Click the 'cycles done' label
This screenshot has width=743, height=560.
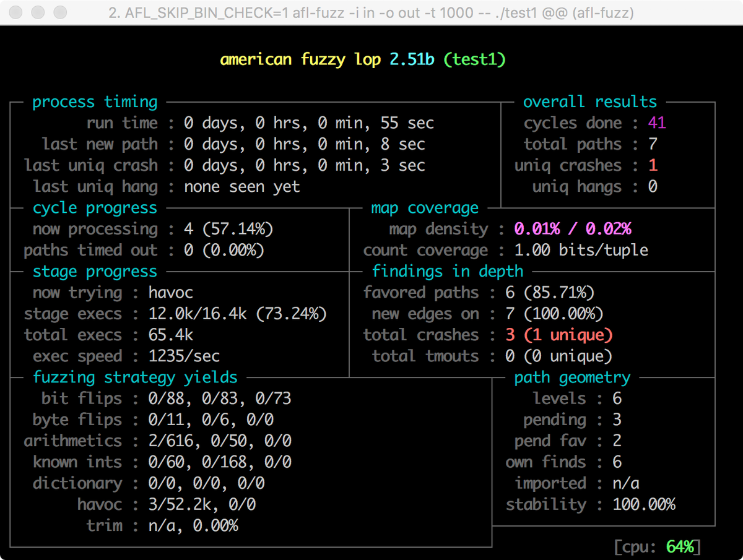coord(573,123)
